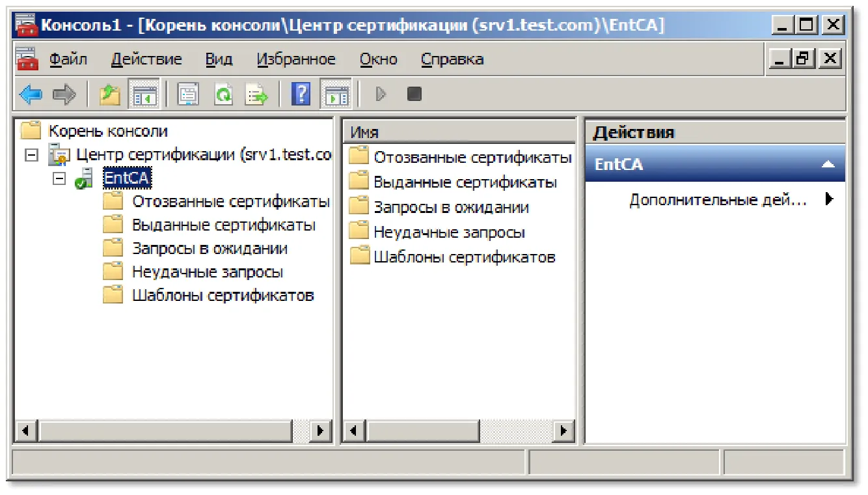
Task: Export the list using the toolbar icon
Action: 257,95
